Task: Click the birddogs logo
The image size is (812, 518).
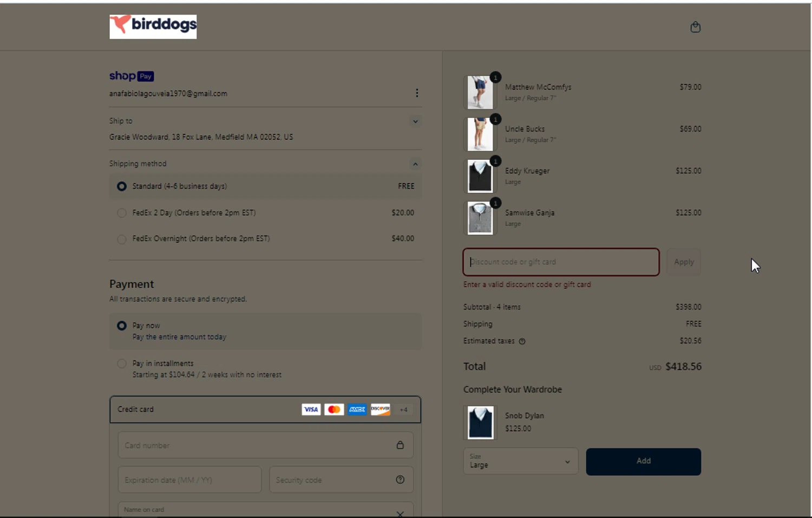Action: tap(153, 27)
